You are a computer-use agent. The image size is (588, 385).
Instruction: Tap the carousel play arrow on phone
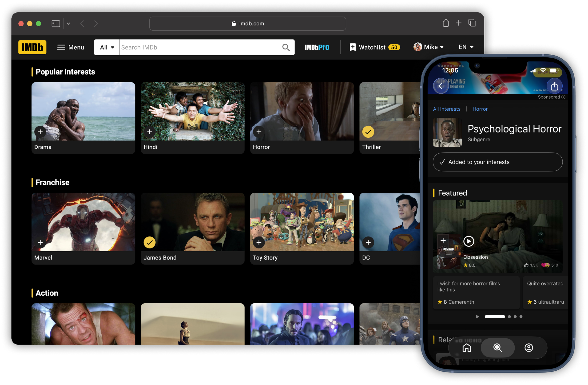click(477, 317)
